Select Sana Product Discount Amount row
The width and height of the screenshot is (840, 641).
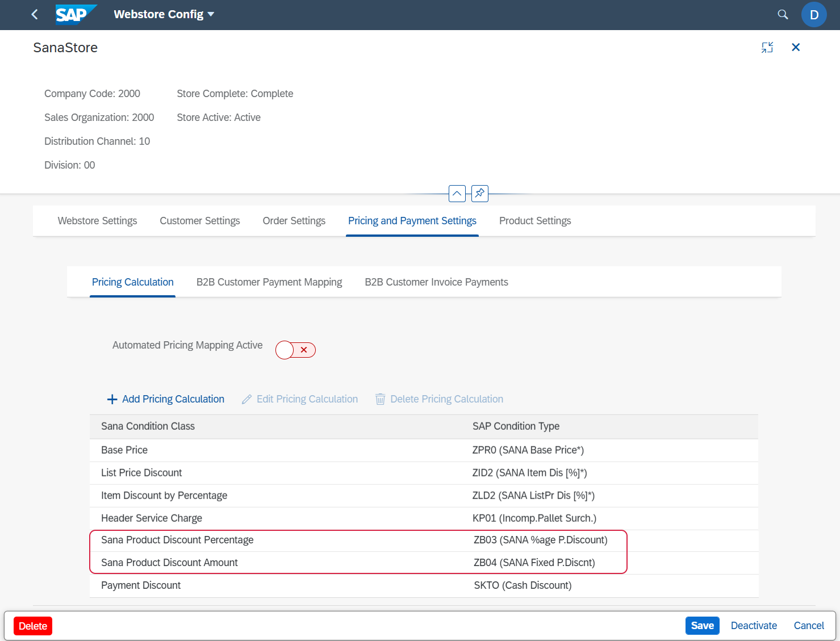pyautogui.click(x=424, y=563)
